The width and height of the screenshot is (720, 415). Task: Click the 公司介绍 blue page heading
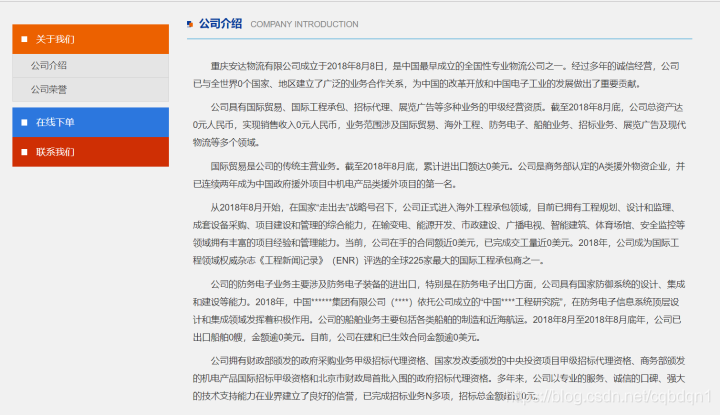(220, 24)
